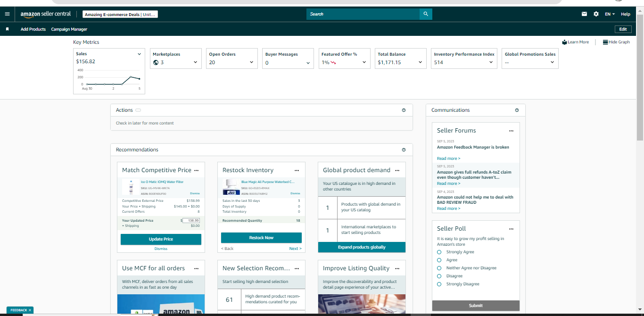Select Disagree poll option
This screenshot has height=316, width=644.
439,276
